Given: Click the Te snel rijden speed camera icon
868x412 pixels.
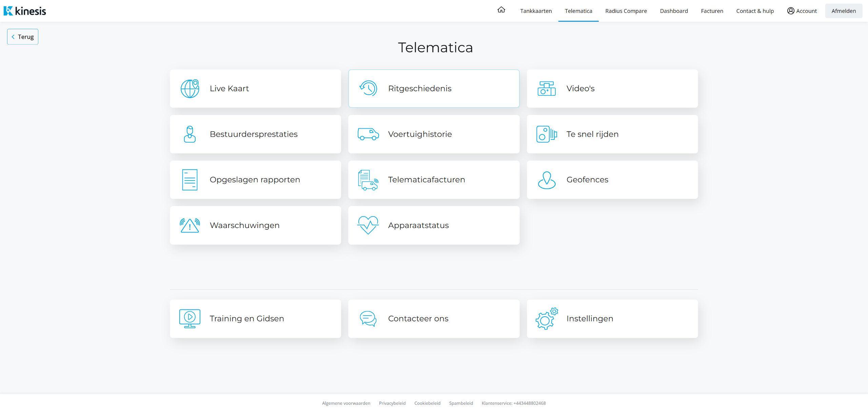Looking at the screenshot, I should click(547, 134).
